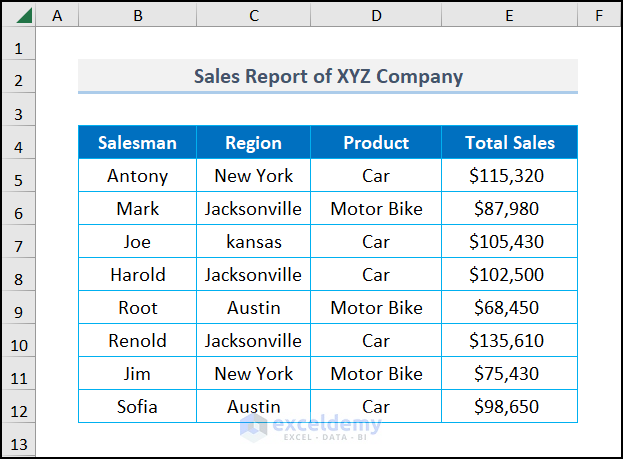Click the Sales Report of XYZ Company title

pos(328,76)
